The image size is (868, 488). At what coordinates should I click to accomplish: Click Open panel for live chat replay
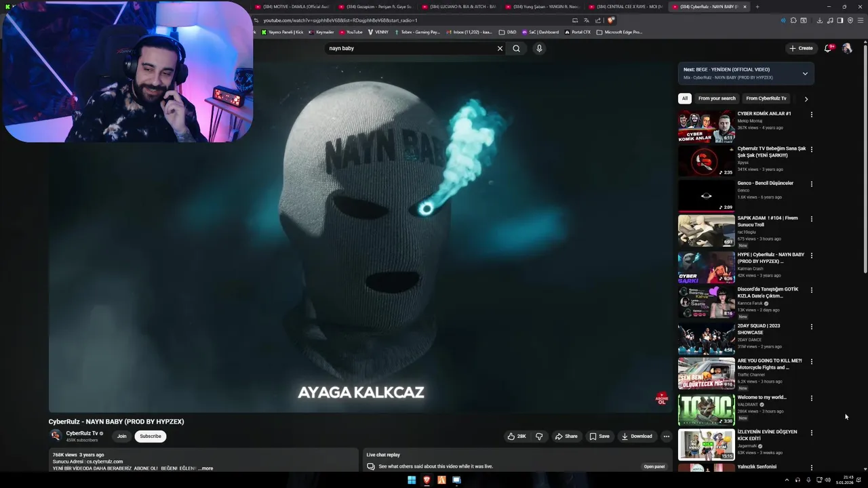point(654,466)
